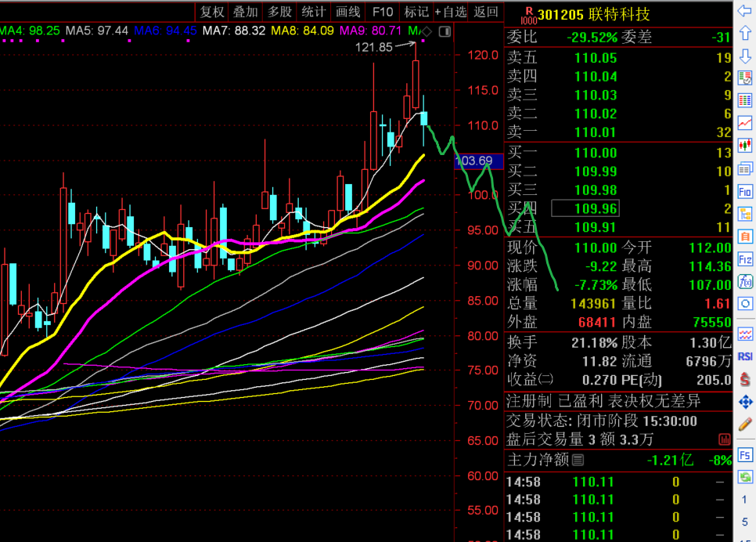Screen dimensions: 756x542
Task: Open the f(x) formula indicator icon
Action: click(x=745, y=281)
